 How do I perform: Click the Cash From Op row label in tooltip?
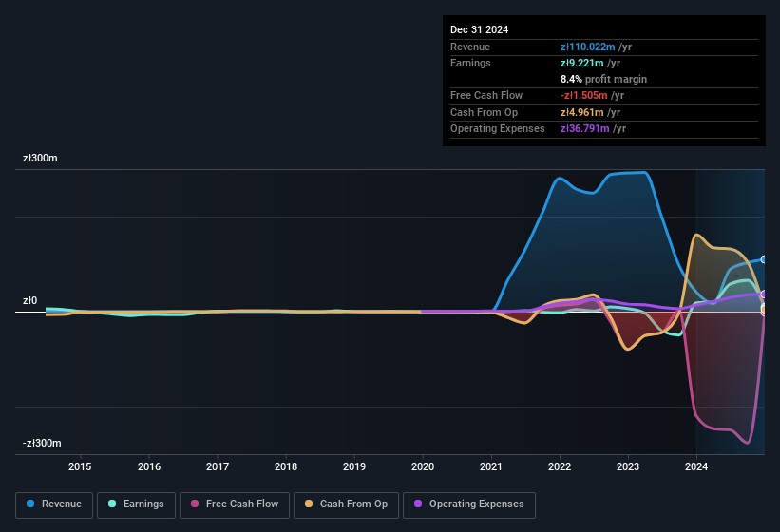484,112
